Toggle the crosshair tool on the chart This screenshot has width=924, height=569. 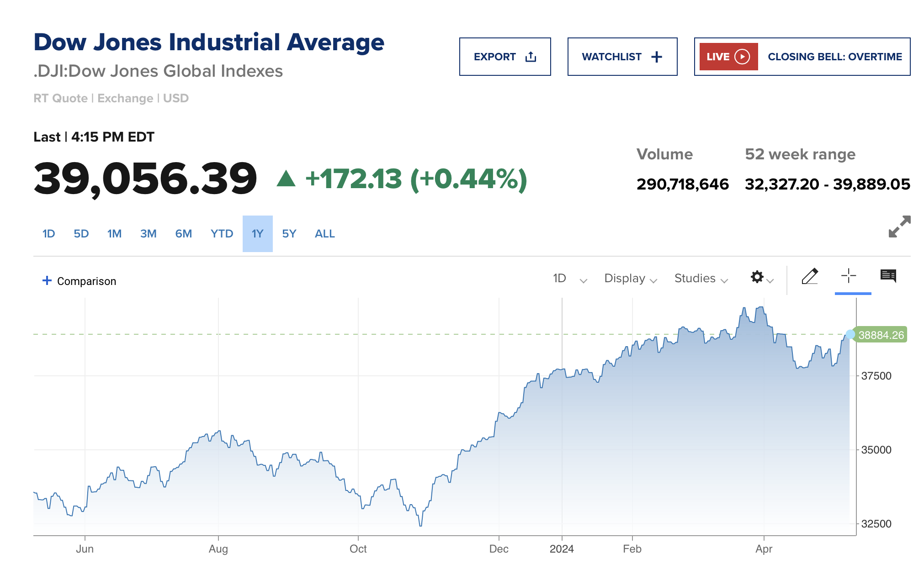(848, 276)
